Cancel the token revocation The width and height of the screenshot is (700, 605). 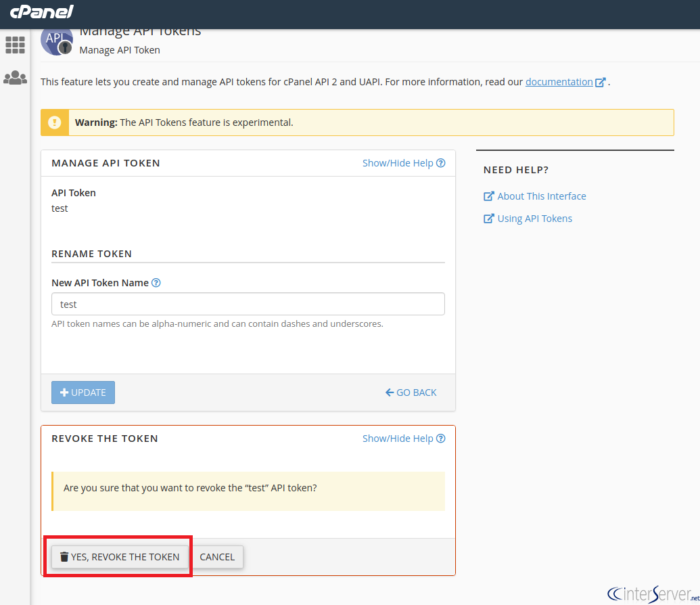[217, 557]
